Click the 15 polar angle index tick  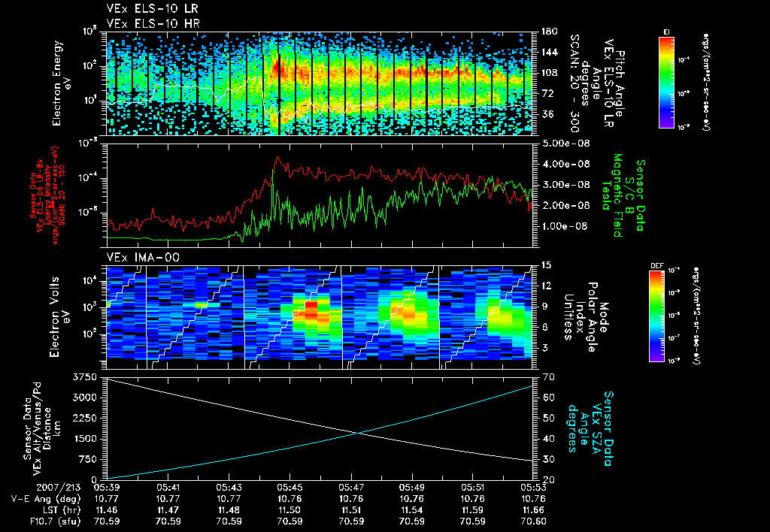pyautogui.click(x=546, y=265)
